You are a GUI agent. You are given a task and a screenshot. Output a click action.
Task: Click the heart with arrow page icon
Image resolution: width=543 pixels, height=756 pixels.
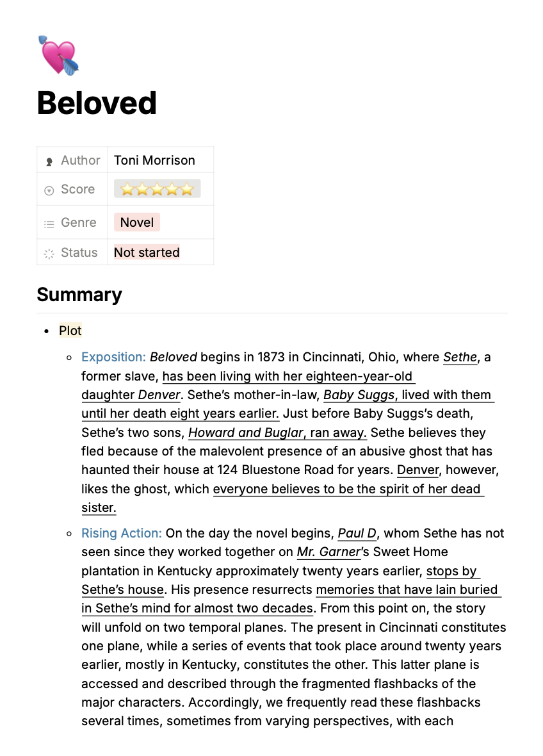[58, 56]
